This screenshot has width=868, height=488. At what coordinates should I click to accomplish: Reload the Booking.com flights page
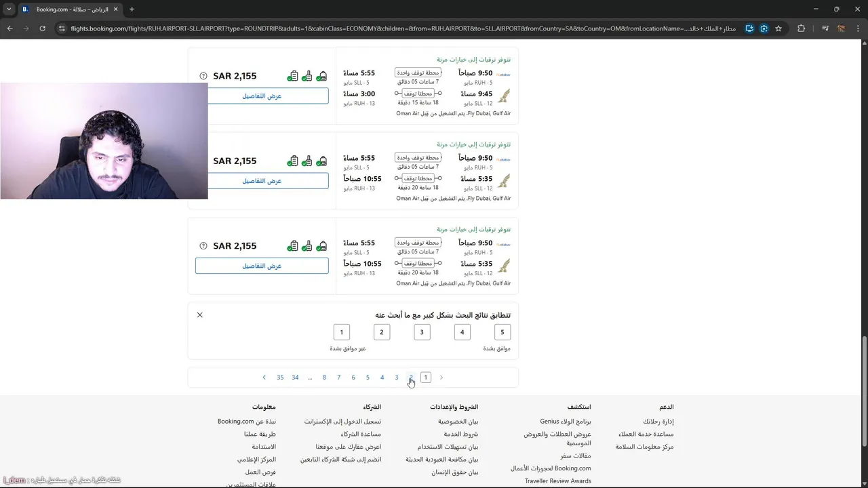[42, 28]
